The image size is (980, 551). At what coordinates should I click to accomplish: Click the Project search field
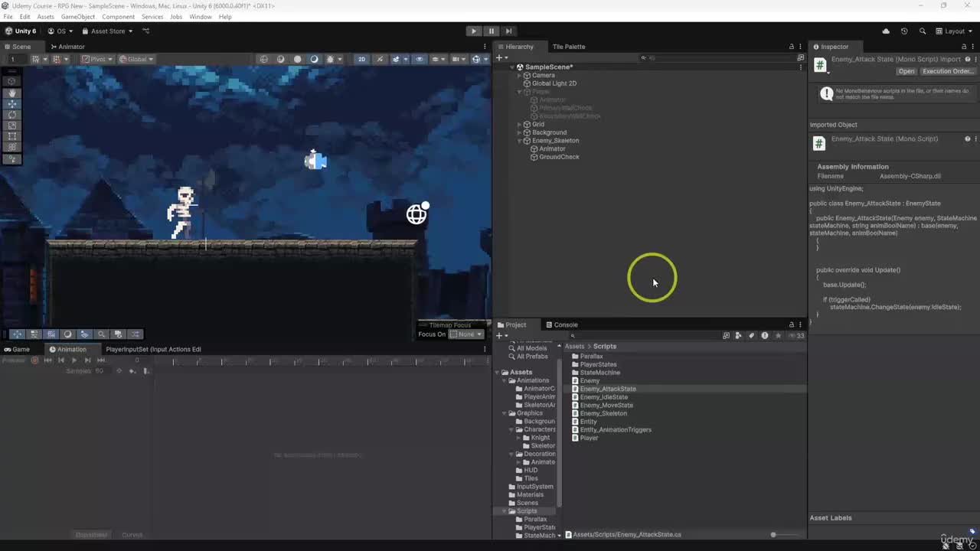[x=643, y=335]
